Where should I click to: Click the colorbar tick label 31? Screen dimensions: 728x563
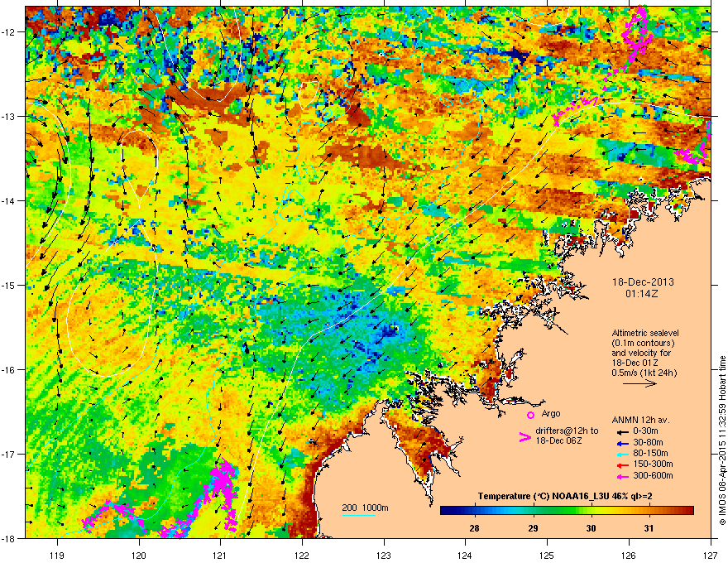649,528
